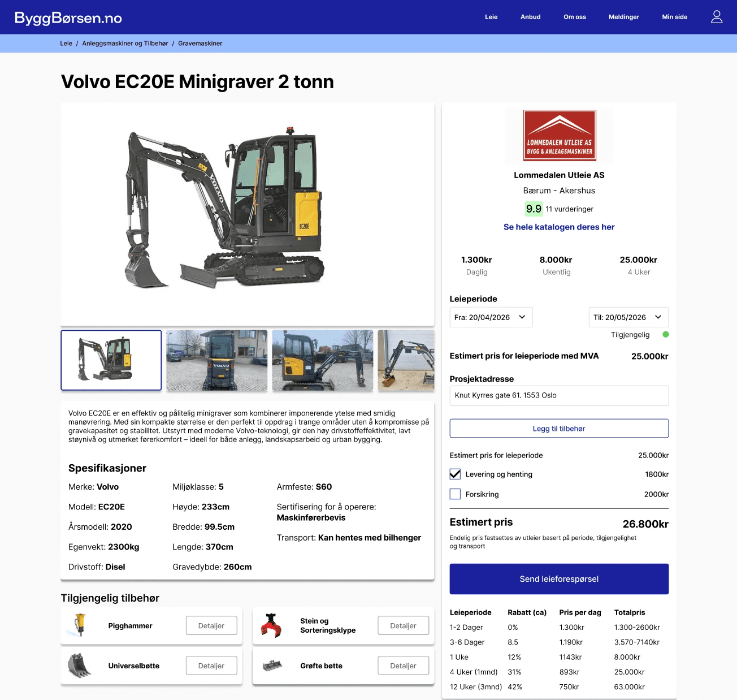Click the '3-6 Dager' table row label
Image resolution: width=737 pixels, height=700 pixels.
[x=467, y=642]
